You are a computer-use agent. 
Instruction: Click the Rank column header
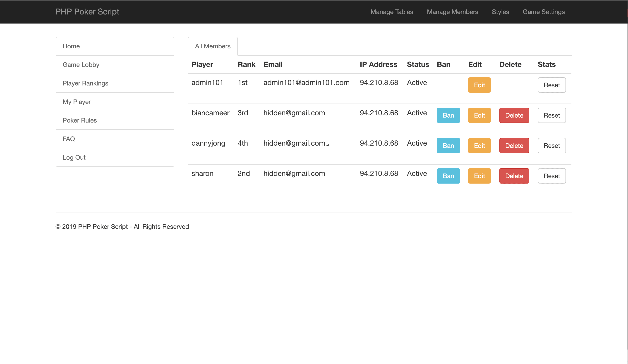[x=247, y=64]
